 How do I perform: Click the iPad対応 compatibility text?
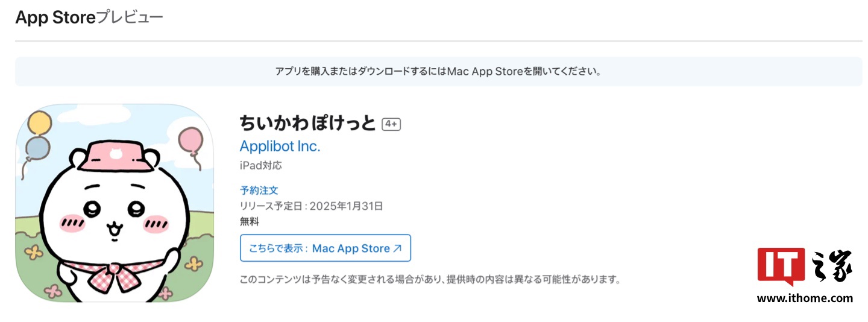click(260, 165)
